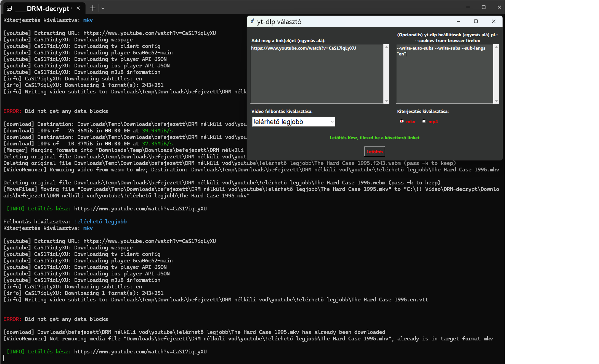The image size is (599, 364).
Task: Expand the terminal new-tab profile dropdown
Action: pos(103,8)
